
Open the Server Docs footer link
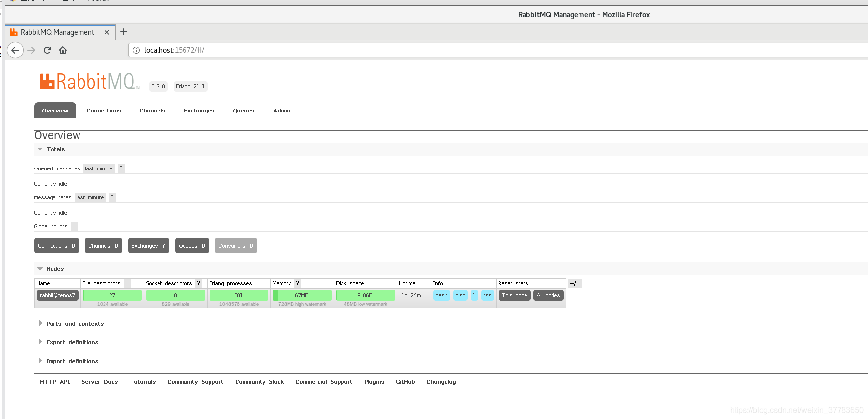pos(100,382)
